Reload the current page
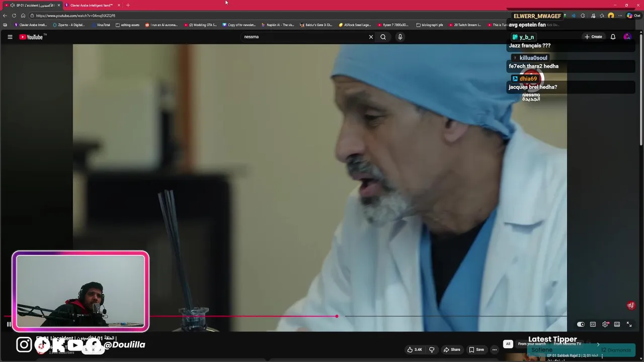Screen dimensions: 644x362 point(14,16)
